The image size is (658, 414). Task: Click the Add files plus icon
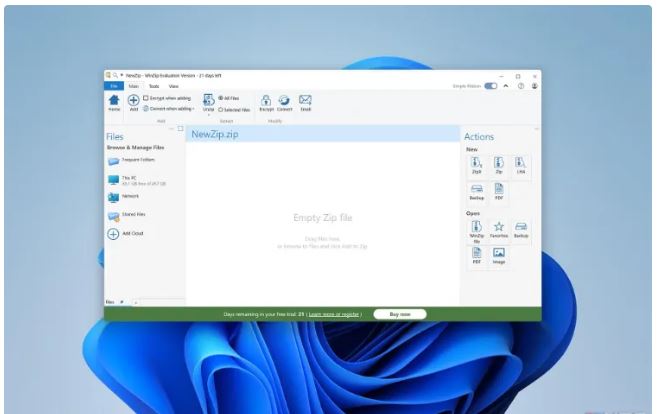133,100
